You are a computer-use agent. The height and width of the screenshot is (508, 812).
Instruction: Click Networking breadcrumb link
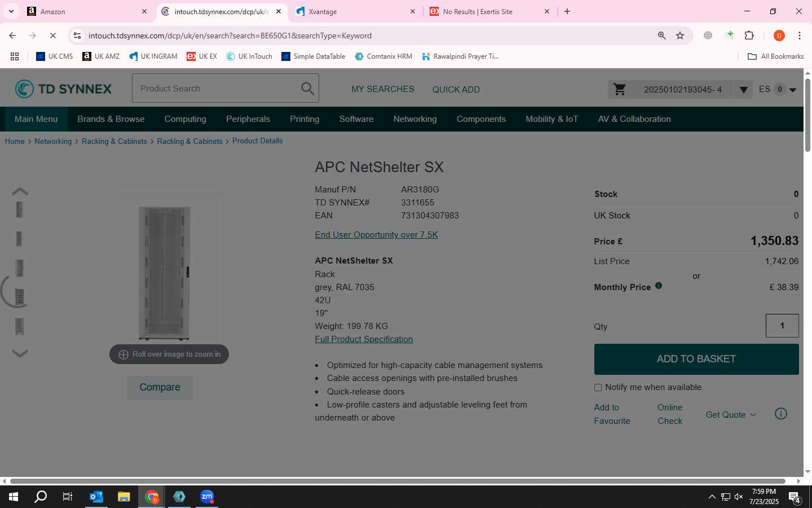click(53, 141)
